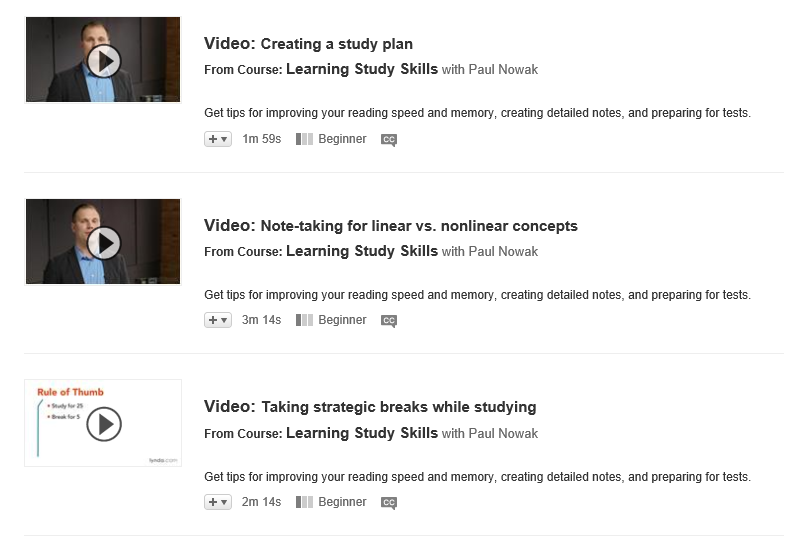Open Learning Study Skills course from second result

362,251
